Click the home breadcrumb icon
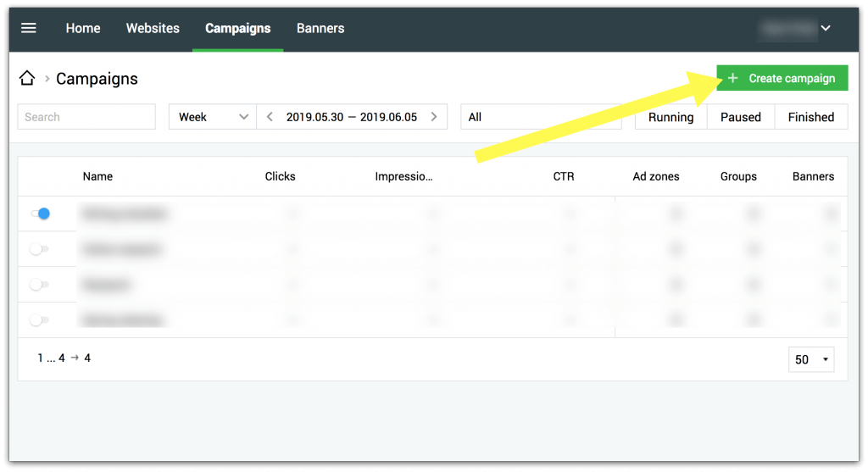The image size is (868, 472). pyautogui.click(x=27, y=79)
